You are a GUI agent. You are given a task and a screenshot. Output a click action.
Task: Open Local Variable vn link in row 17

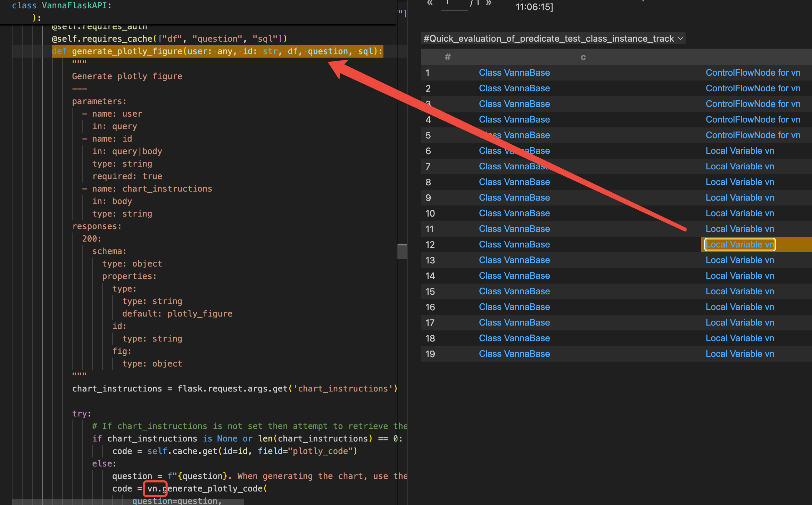point(740,322)
